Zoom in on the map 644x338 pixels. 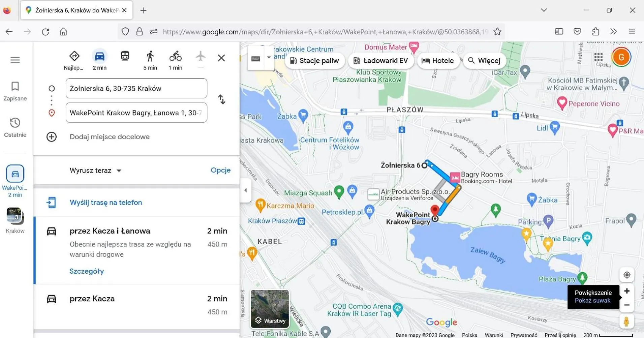[x=627, y=291]
